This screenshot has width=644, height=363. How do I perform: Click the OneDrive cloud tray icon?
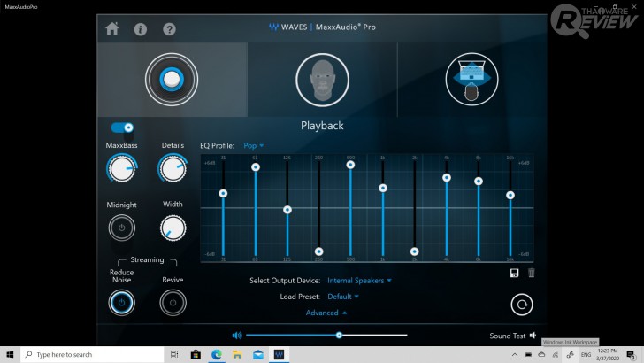(541, 355)
